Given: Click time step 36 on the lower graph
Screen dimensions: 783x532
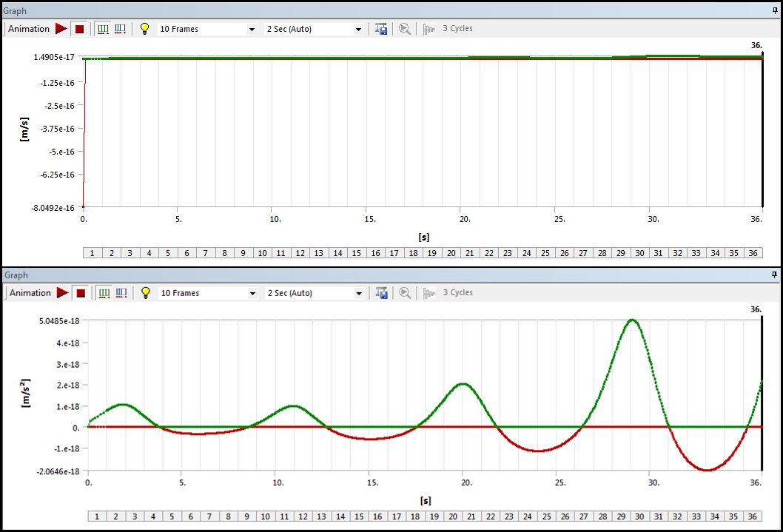Looking at the screenshot, I should click(x=752, y=516).
